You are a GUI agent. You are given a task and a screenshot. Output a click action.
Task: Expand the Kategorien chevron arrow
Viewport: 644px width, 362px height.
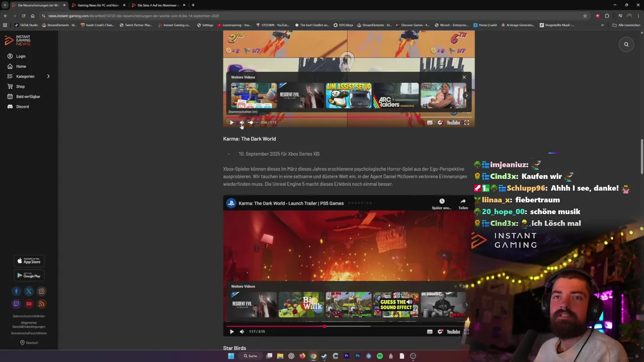coord(48,76)
